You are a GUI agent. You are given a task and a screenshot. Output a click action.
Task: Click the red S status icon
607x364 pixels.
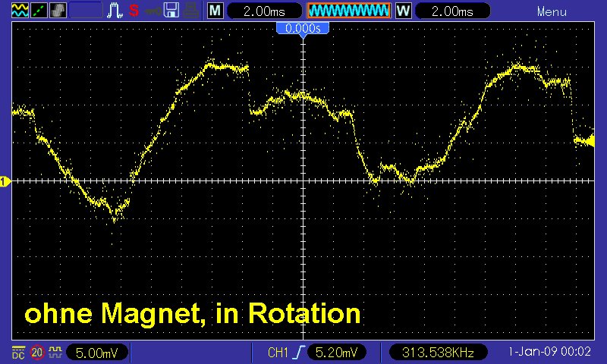click(134, 11)
